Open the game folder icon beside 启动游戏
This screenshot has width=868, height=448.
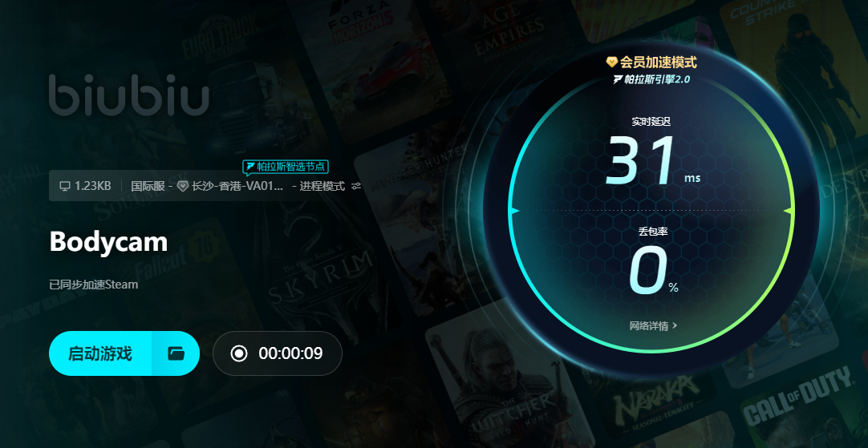[176, 353]
